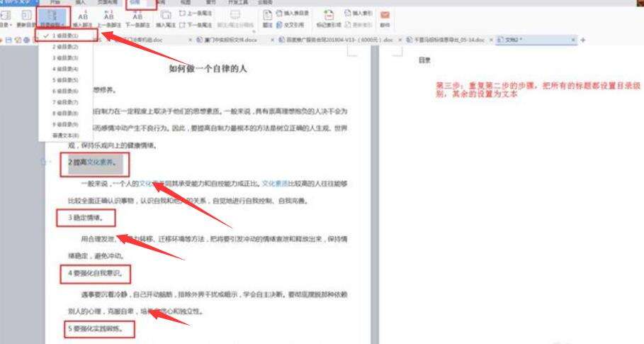Image resolution: width=644 pixels, height=344 pixels.
Task: Click 插入索引 insert index
Action: tap(358, 13)
